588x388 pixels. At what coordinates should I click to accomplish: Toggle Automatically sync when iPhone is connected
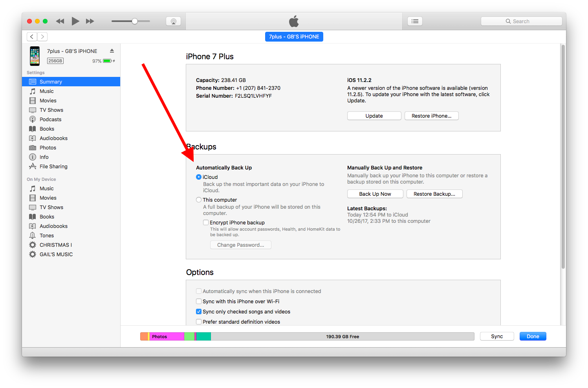click(199, 291)
